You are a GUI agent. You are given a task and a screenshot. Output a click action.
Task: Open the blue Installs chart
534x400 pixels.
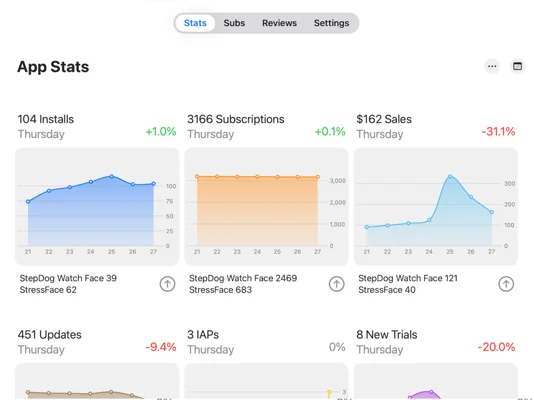pyautogui.click(x=97, y=206)
